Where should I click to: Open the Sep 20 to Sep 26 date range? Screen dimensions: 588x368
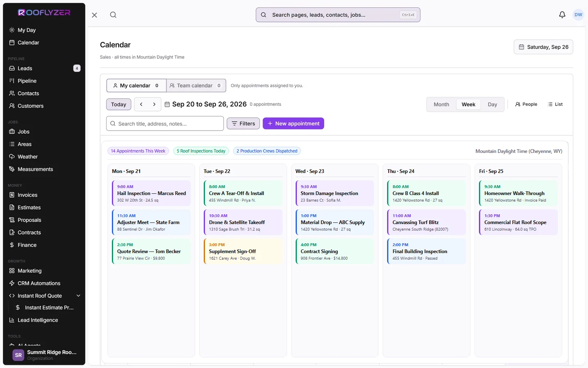205,104
